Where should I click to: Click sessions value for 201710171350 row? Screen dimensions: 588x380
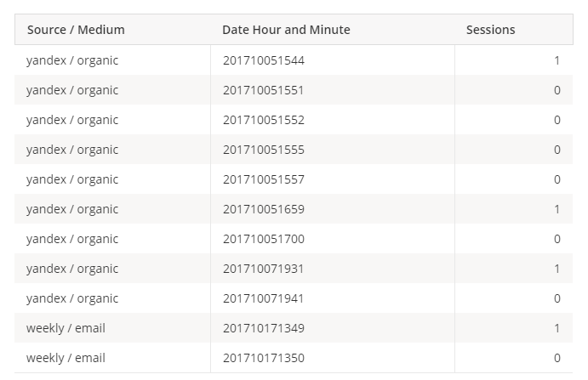[557, 358]
